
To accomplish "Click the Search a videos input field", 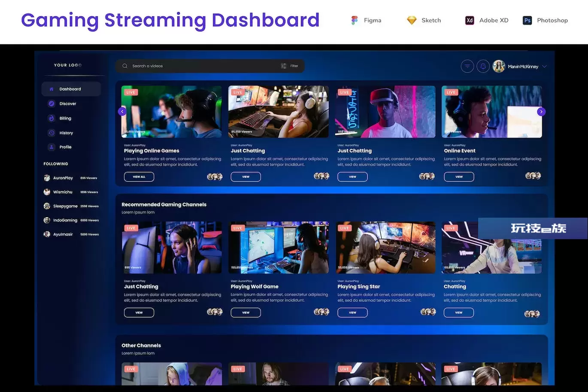I will pyautogui.click(x=210, y=66).
